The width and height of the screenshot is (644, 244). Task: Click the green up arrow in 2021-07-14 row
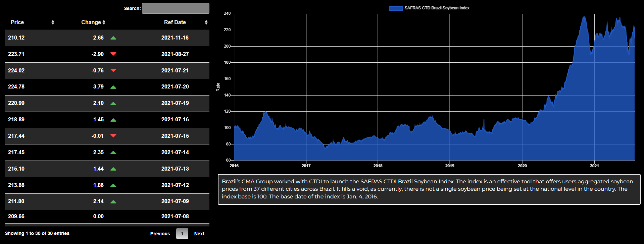pyautogui.click(x=113, y=152)
